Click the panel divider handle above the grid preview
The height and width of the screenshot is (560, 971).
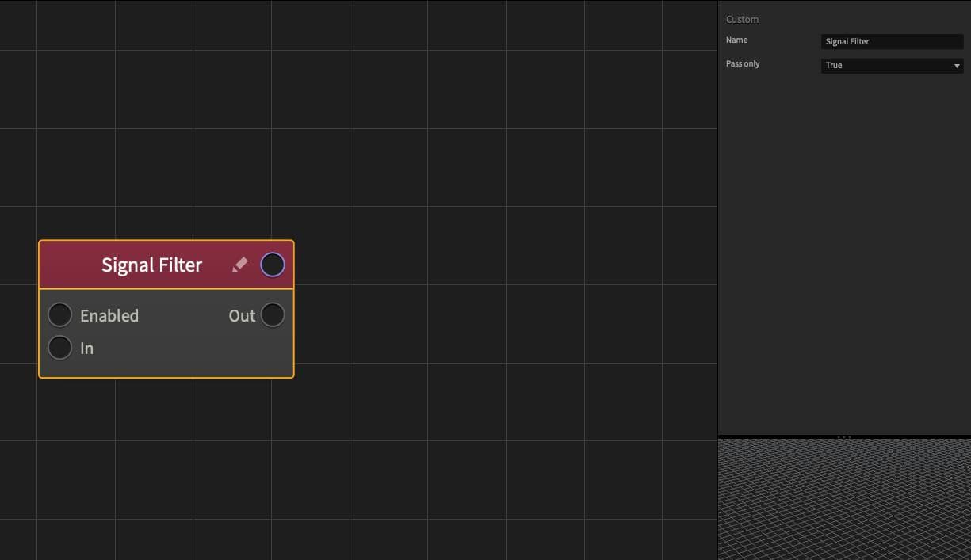(844, 437)
